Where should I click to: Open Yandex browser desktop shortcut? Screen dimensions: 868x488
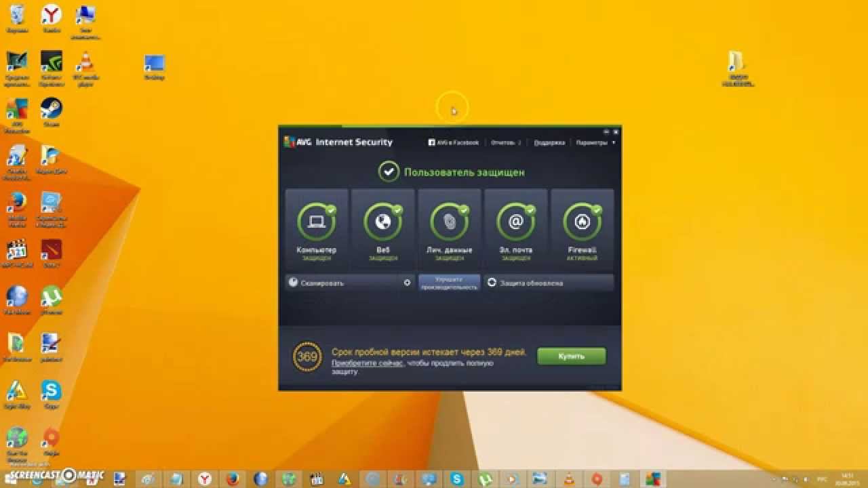point(52,18)
